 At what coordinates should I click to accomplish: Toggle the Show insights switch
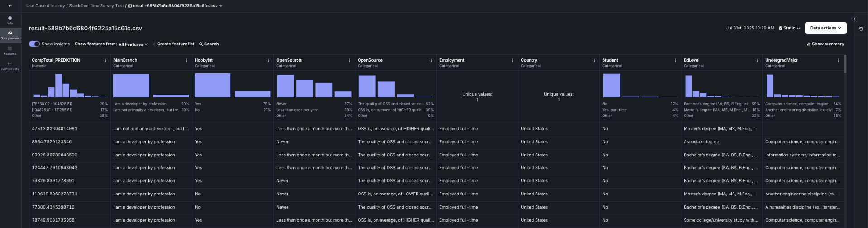pos(34,44)
